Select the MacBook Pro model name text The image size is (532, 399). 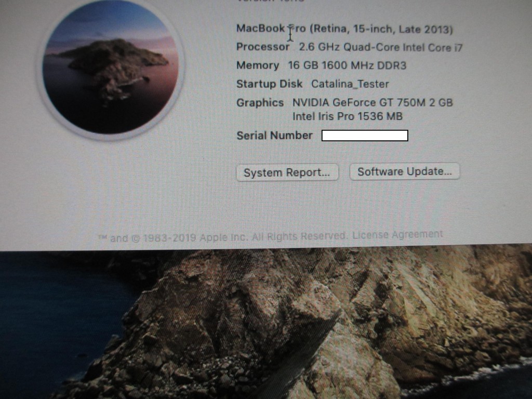(344, 29)
